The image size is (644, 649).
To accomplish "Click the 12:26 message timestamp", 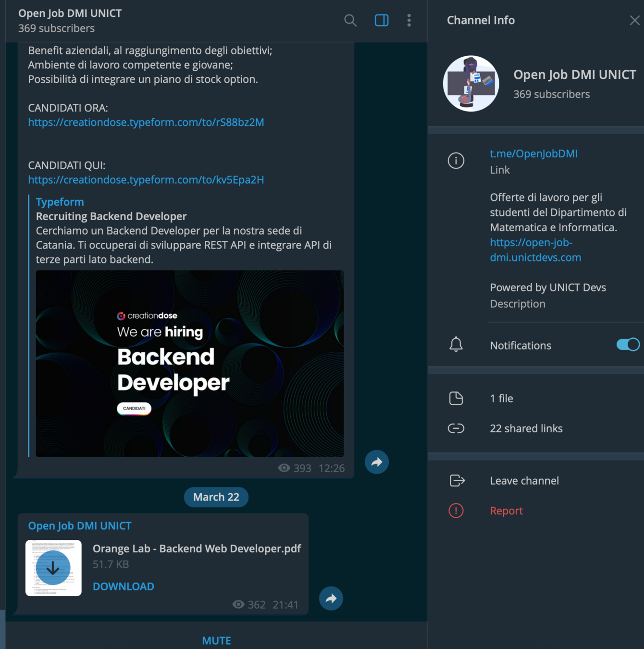I will tap(332, 468).
